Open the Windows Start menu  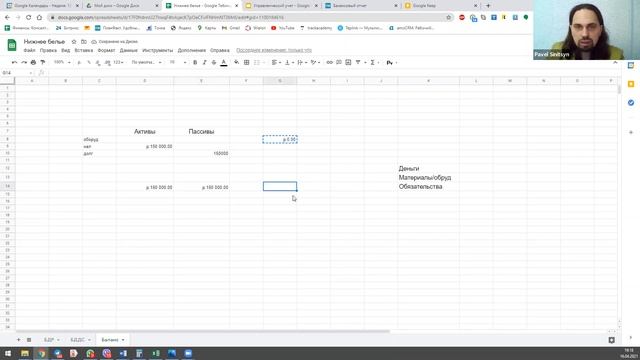tap(8, 353)
